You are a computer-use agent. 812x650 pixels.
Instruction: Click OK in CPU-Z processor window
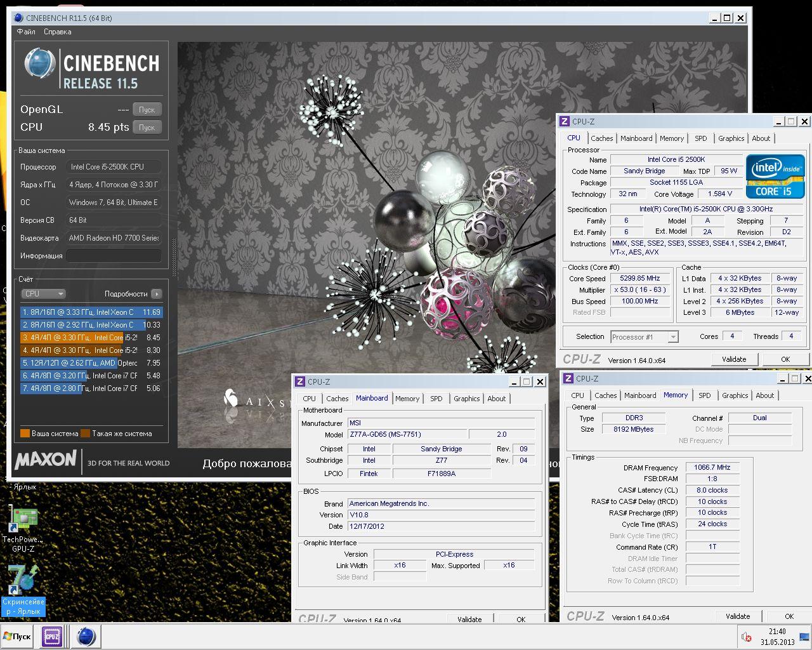point(785,359)
